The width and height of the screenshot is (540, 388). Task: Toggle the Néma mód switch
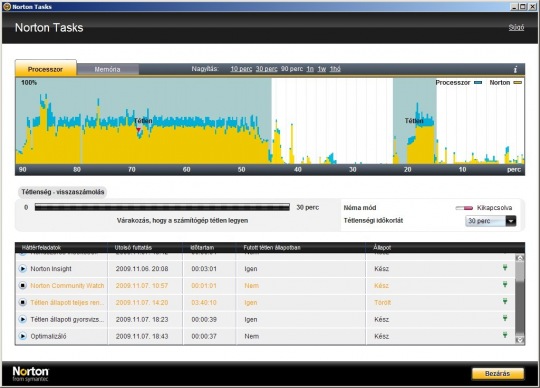[x=464, y=208]
